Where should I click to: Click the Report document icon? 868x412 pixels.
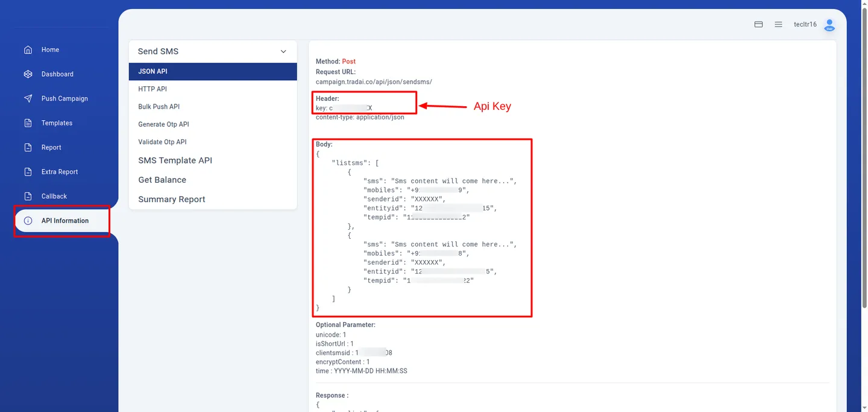point(28,147)
